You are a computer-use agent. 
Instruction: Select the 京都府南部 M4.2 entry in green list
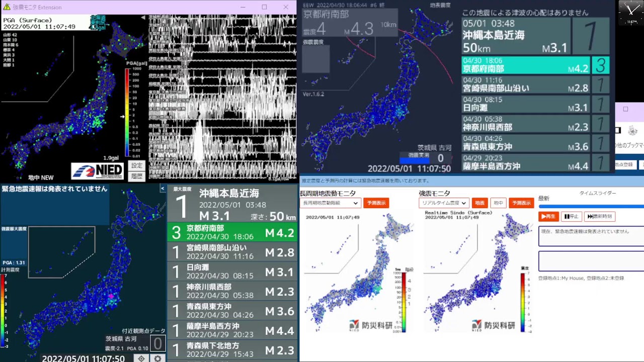(x=232, y=232)
